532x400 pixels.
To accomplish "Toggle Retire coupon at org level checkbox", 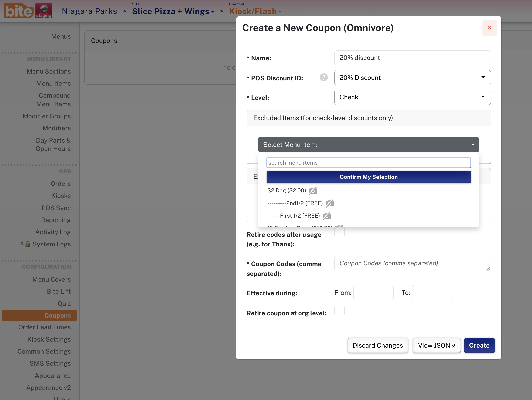I will 339,311.
